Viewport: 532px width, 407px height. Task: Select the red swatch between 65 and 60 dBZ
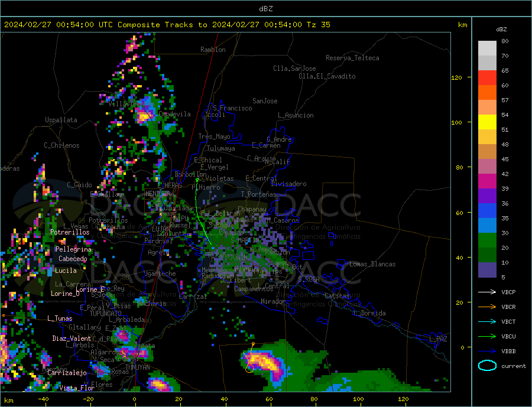click(x=487, y=77)
